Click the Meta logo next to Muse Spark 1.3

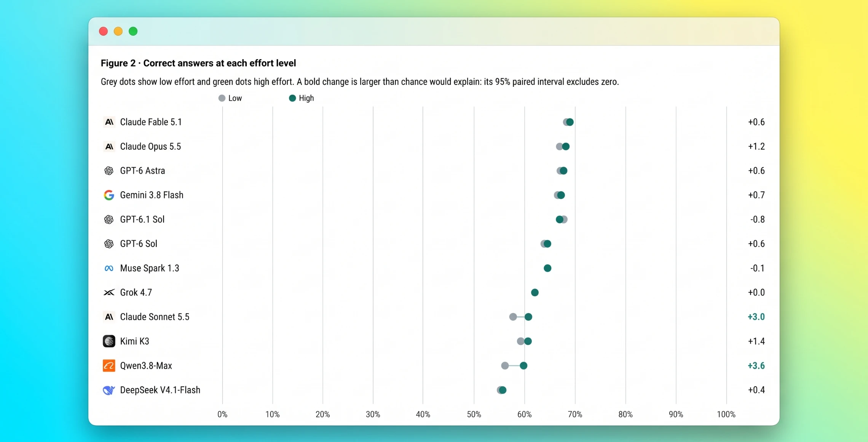109,268
